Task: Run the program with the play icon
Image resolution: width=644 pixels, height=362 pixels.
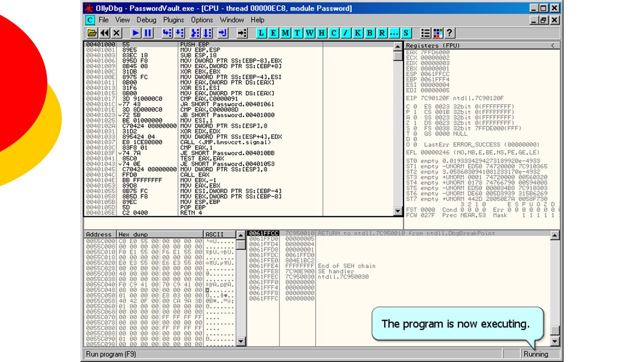Action: pos(136,33)
